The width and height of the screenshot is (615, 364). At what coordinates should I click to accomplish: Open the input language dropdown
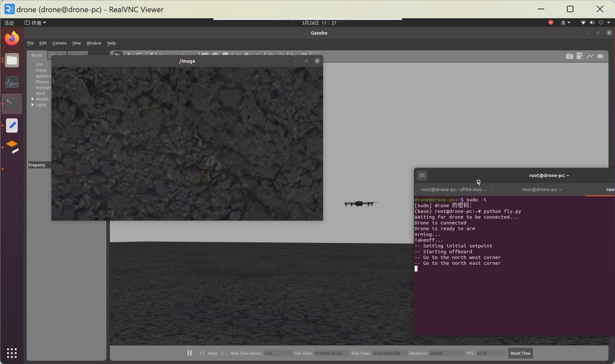pos(565,23)
